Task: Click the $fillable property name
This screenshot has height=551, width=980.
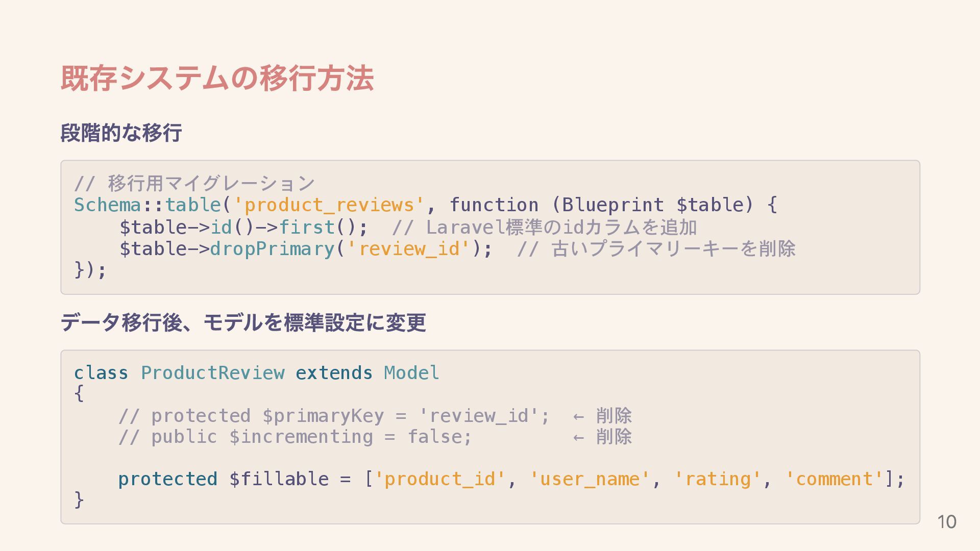Action: pos(279,479)
